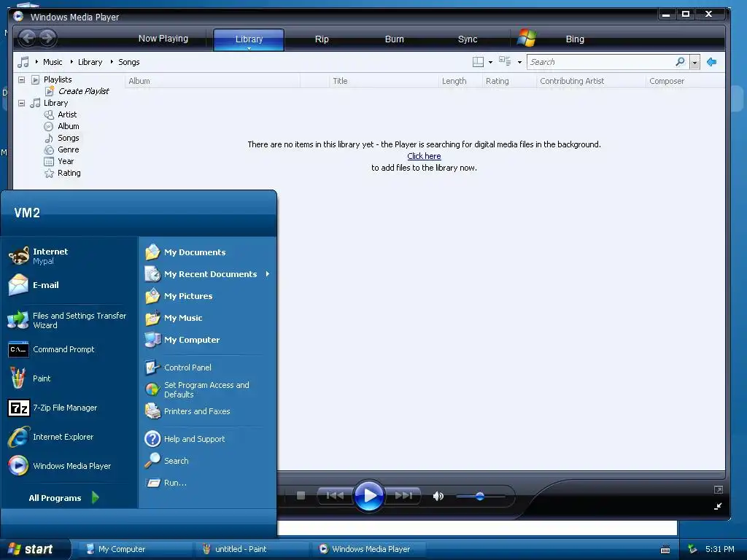Click the Next track button
Screen dimensions: 747x560
pyautogui.click(x=403, y=496)
